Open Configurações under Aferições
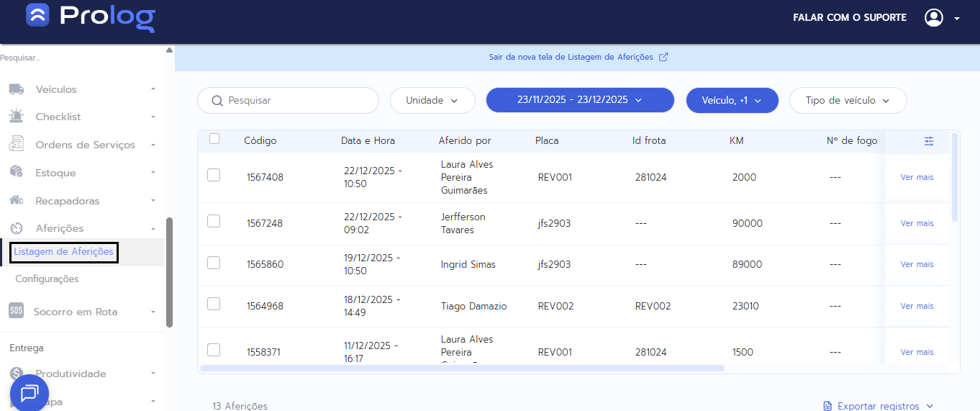Viewport: 980px width, 411px height. (47, 279)
